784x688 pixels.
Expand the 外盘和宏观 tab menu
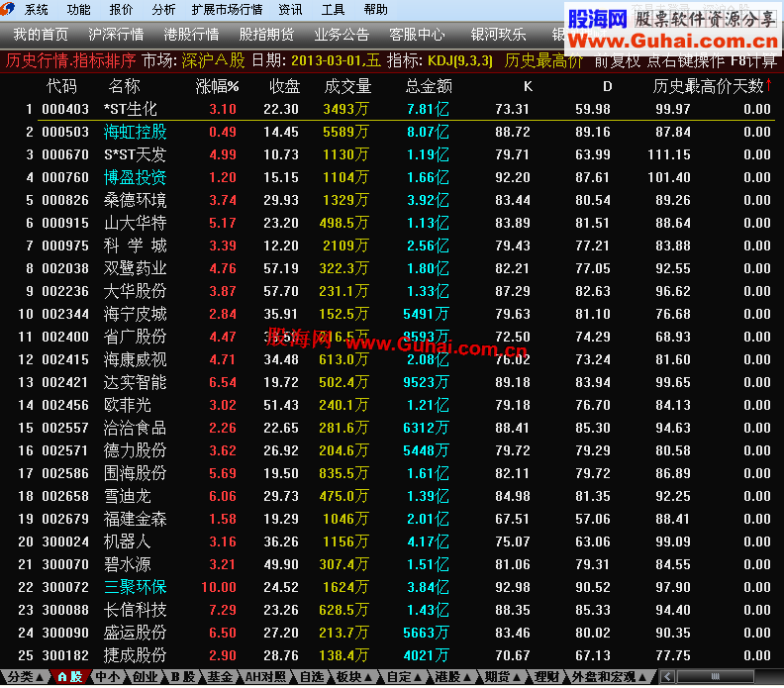[609, 677]
